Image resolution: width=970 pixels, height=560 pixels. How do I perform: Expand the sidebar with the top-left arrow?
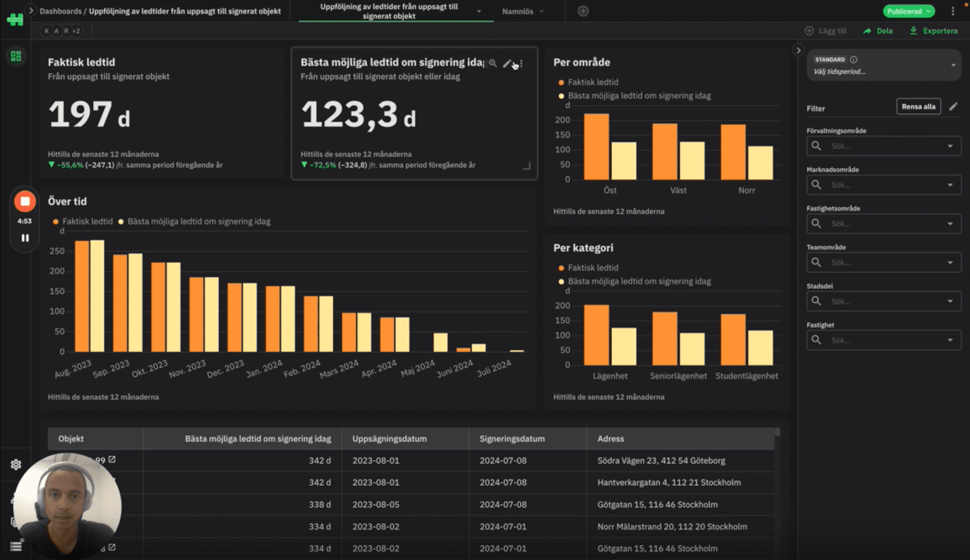click(x=31, y=10)
